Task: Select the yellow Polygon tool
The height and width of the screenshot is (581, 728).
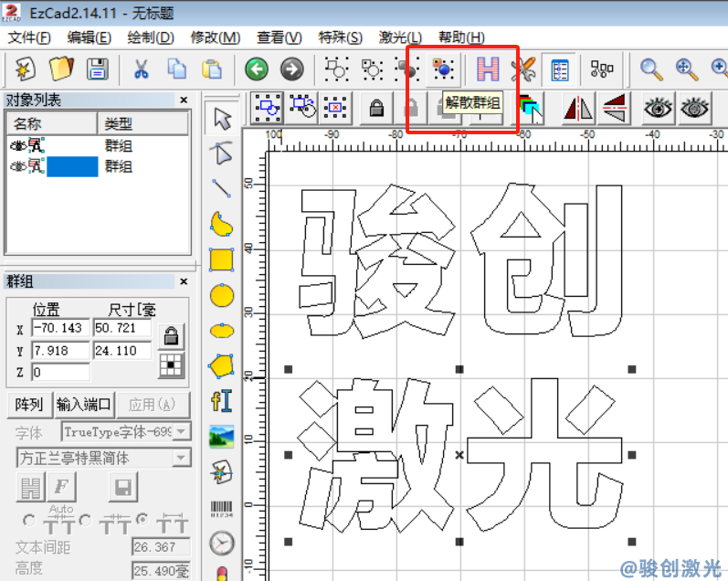Action: [221, 366]
